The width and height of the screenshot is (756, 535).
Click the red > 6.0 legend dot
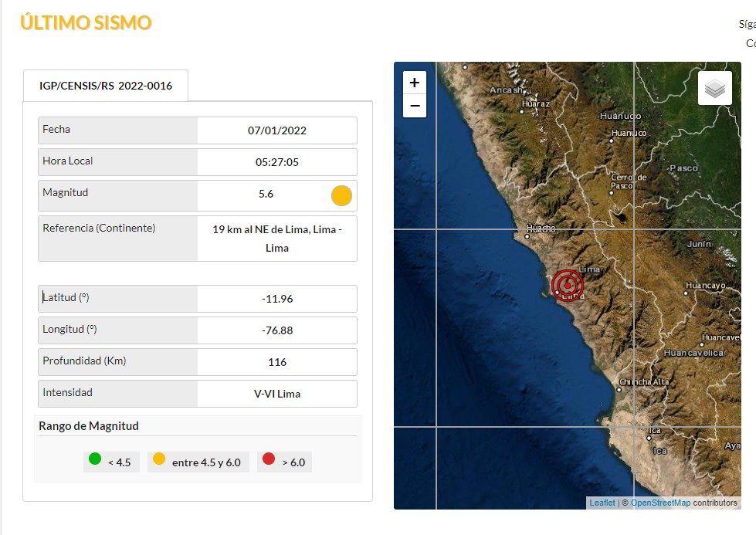269,459
